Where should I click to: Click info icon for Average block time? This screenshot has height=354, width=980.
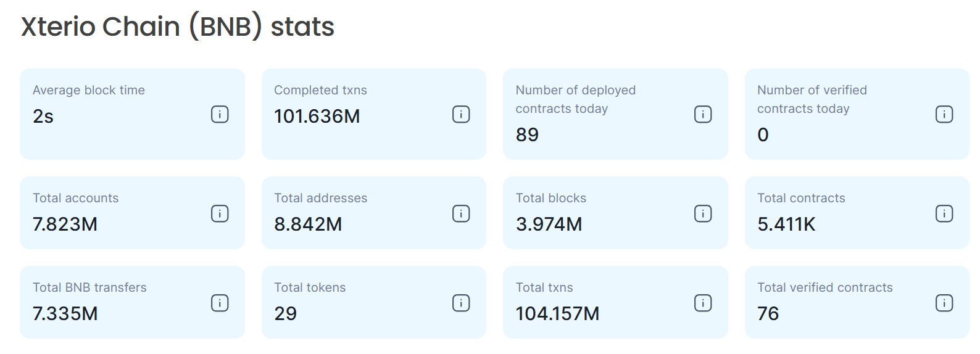pyautogui.click(x=220, y=114)
